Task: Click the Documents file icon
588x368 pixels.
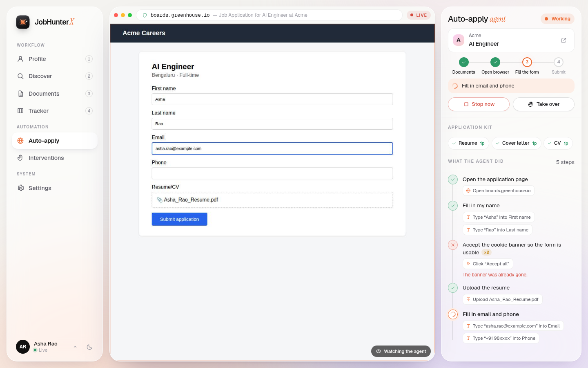Action: (20, 94)
